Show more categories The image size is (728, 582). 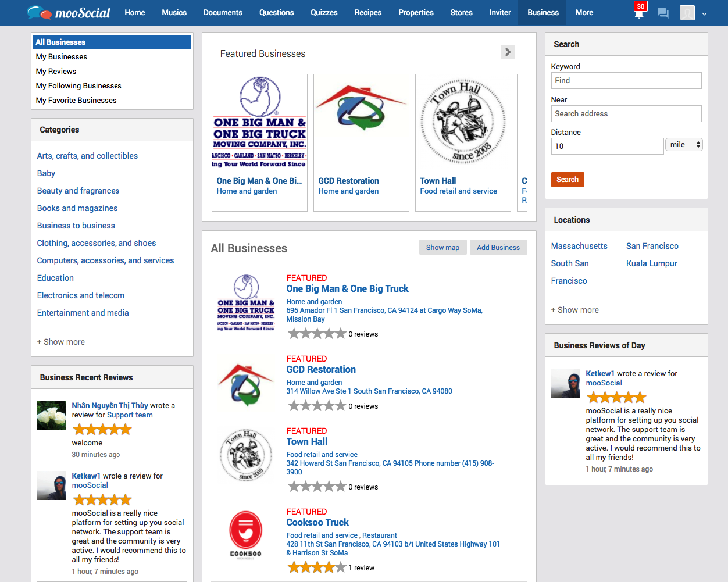coord(61,342)
